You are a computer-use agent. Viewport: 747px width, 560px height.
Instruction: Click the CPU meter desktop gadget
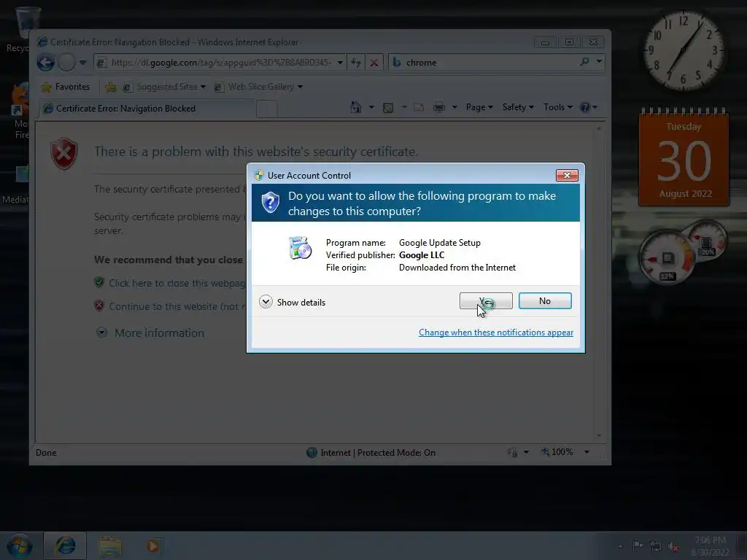pyautogui.click(x=668, y=257)
